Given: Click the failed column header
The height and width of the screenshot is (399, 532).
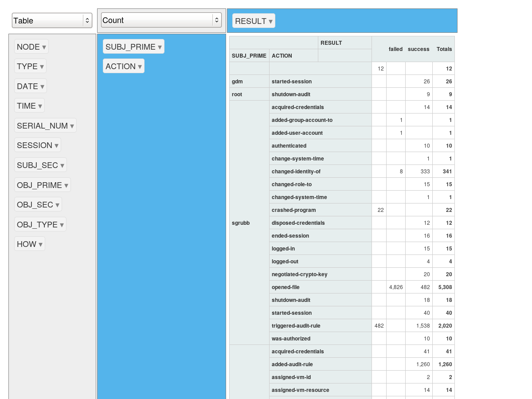Looking at the screenshot, I should [x=395, y=49].
